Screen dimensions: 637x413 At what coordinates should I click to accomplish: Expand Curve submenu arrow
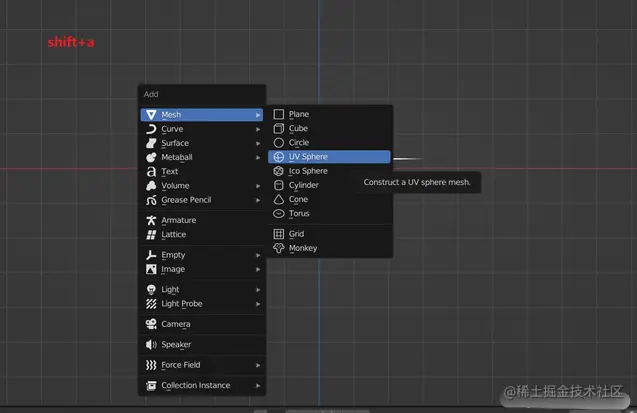[x=258, y=130]
